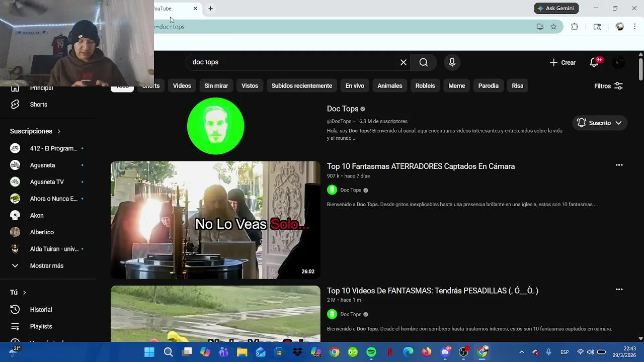Select the Videos filter chip
This screenshot has height=362, width=644.
click(x=182, y=86)
